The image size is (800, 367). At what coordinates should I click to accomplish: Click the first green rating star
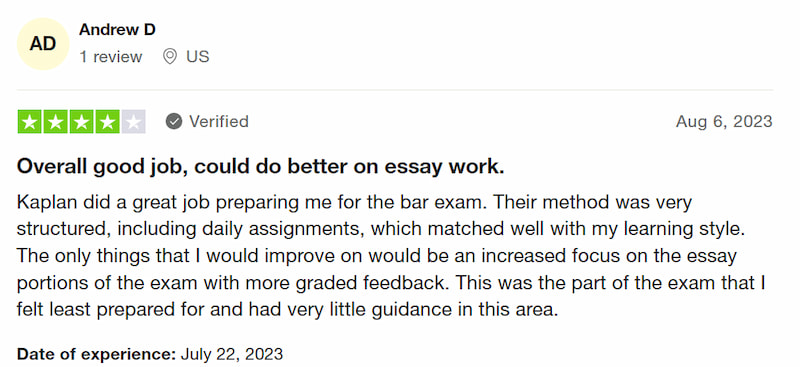coord(30,121)
